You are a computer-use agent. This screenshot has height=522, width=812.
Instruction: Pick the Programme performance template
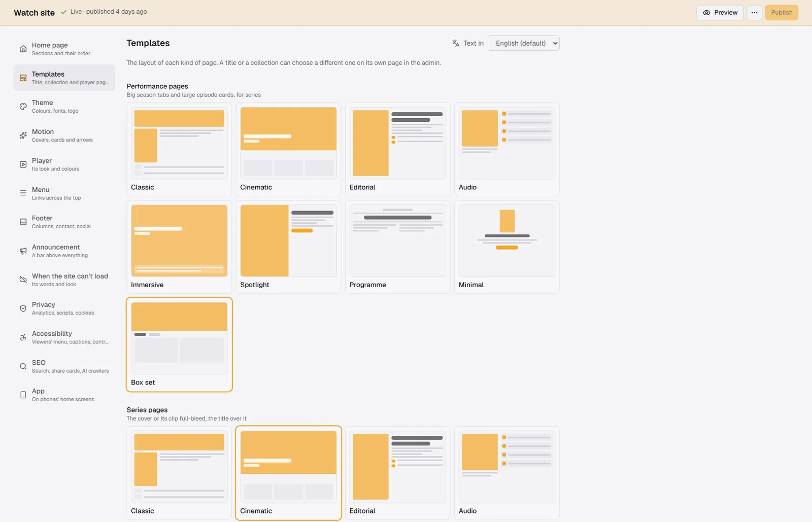click(398, 247)
